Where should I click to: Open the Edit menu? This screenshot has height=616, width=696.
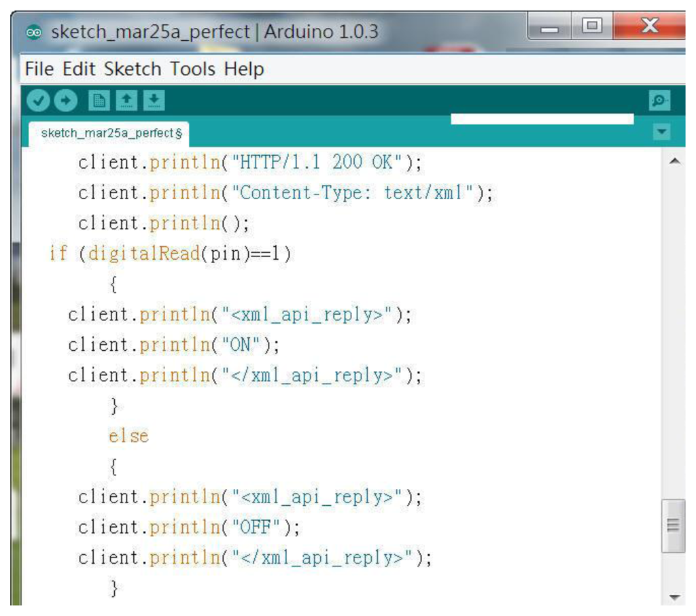(79, 69)
